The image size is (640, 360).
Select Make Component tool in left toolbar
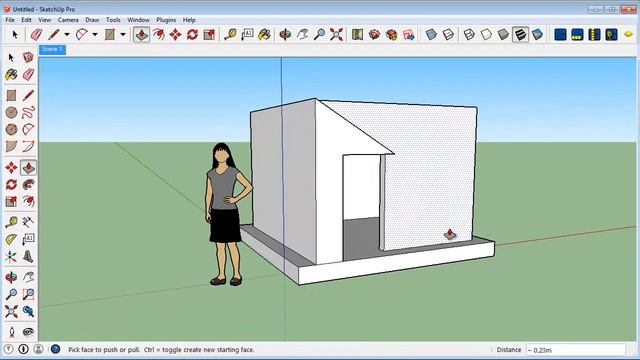point(28,57)
